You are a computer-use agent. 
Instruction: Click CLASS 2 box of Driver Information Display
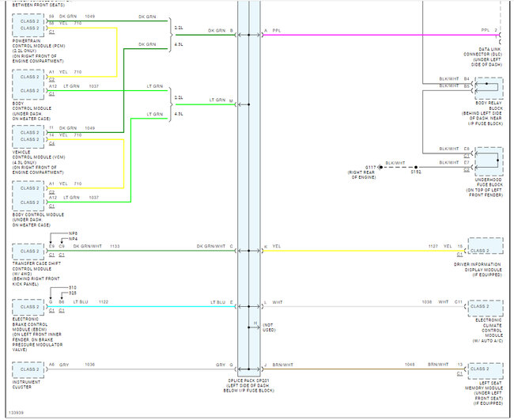coord(486,245)
